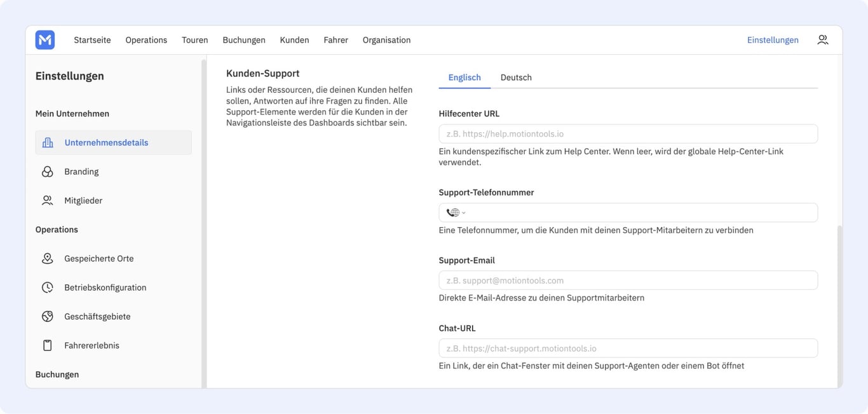Viewport: 868px width, 414px height.
Task: Open the Operations navigation item
Action: click(x=146, y=40)
